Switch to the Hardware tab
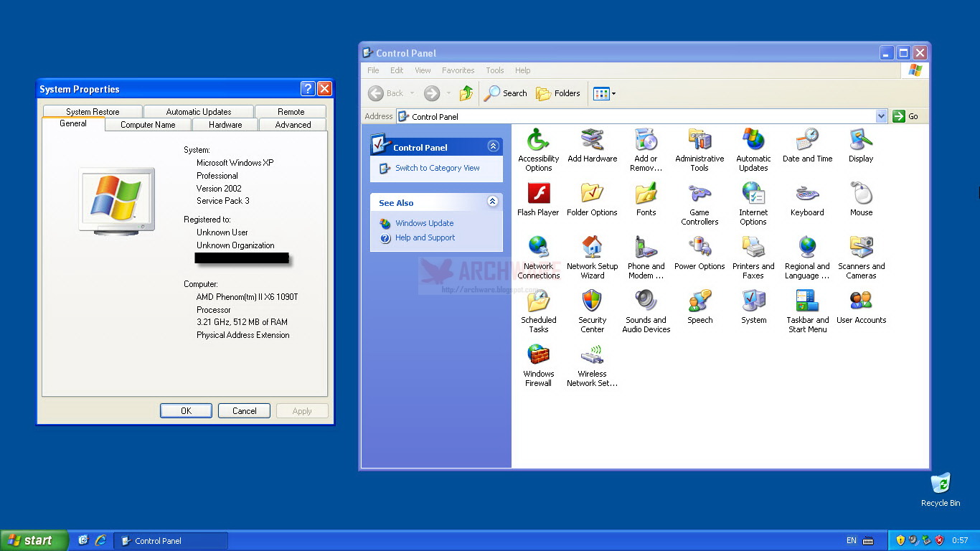 pyautogui.click(x=225, y=125)
